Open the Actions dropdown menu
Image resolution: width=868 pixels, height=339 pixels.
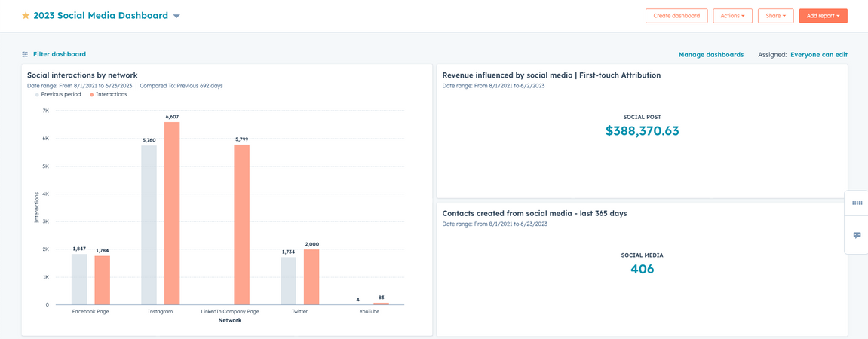(732, 16)
